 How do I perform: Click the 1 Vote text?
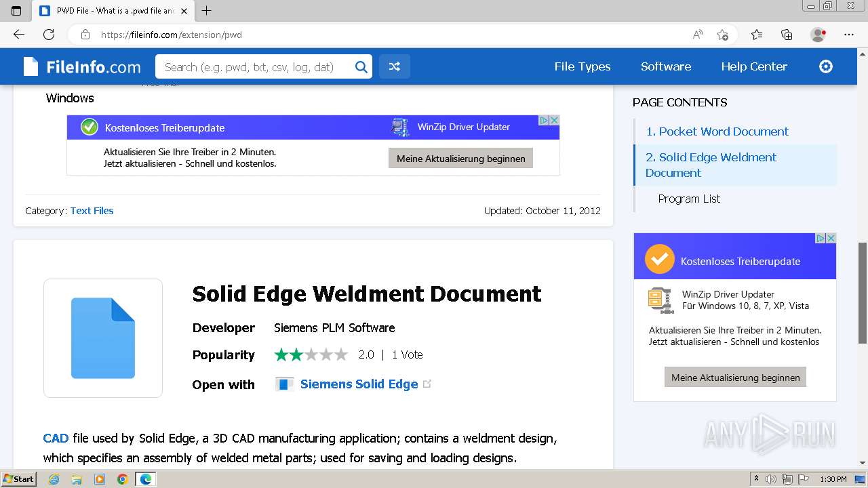click(x=408, y=354)
